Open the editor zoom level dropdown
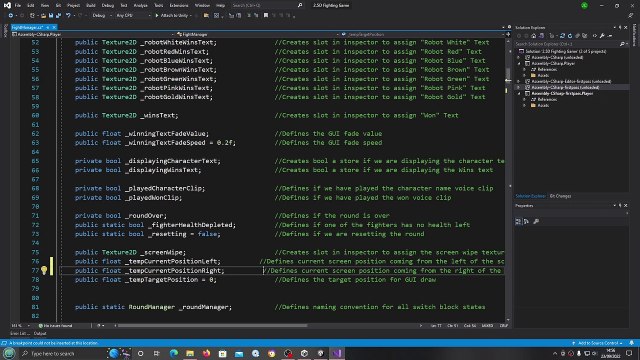This screenshot has height=360, width=640. tap(21, 326)
